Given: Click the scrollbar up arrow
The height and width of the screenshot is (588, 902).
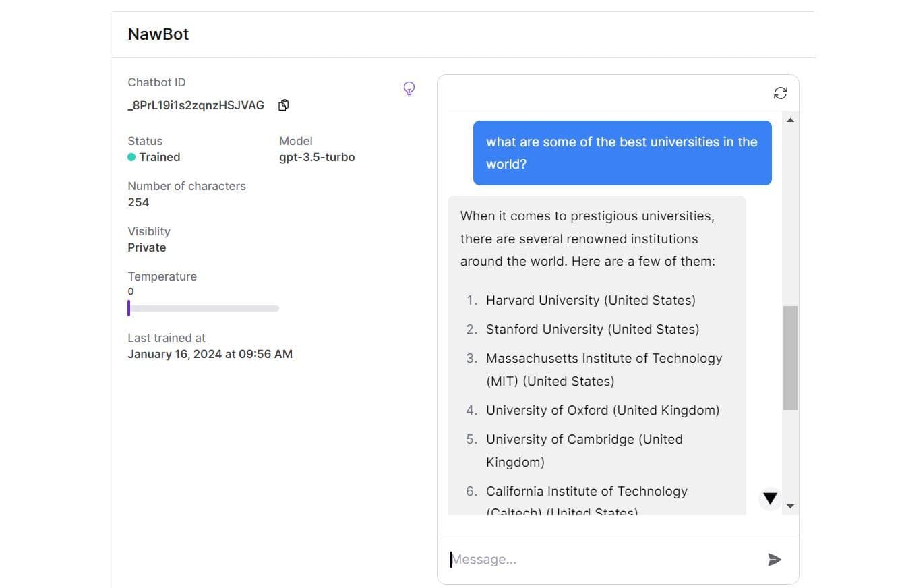Looking at the screenshot, I should click(x=790, y=119).
